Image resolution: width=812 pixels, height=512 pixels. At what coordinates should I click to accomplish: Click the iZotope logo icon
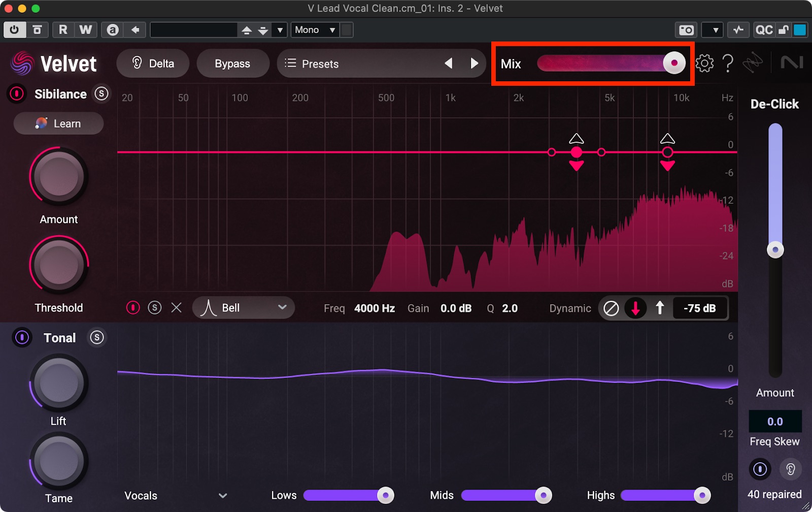tap(753, 63)
